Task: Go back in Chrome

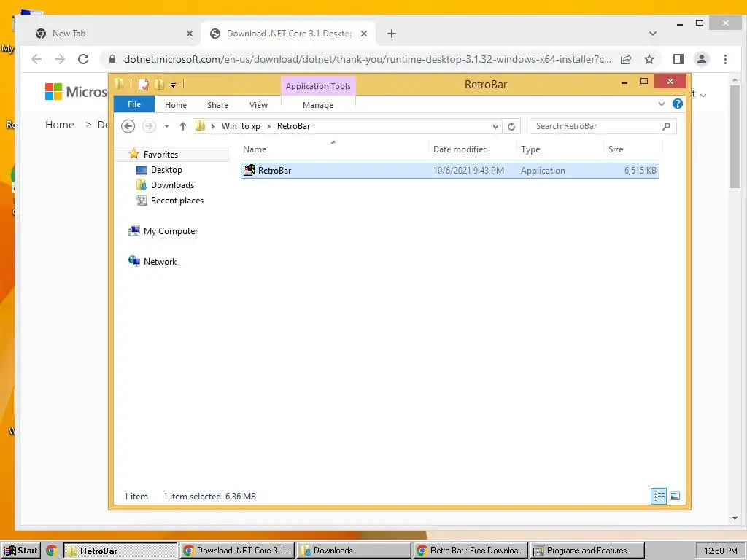Action: click(36, 59)
